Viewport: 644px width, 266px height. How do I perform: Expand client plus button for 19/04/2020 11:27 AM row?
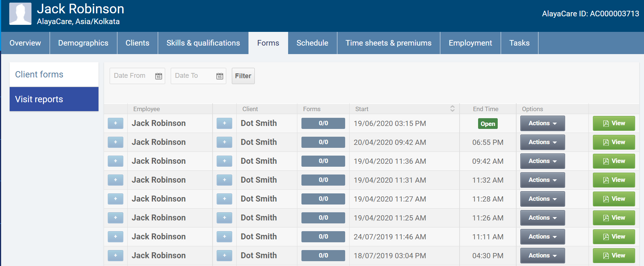(224, 199)
